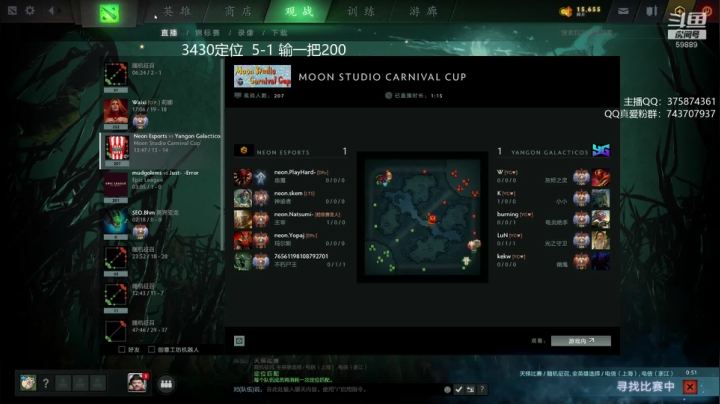
Task: Click burning's rank medal icon
Action: pyautogui.click(x=581, y=219)
